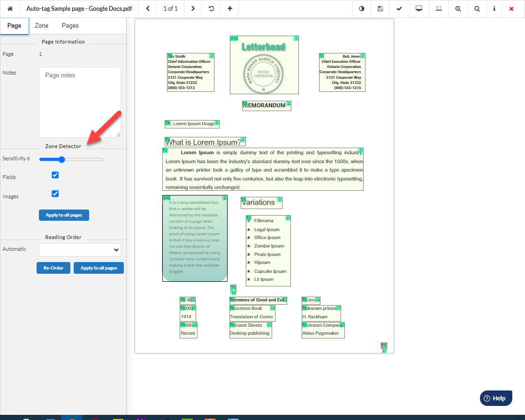Screen dimensions: 525x420
Task: Open the Automatic reading order dropdown
Action: pos(80,248)
